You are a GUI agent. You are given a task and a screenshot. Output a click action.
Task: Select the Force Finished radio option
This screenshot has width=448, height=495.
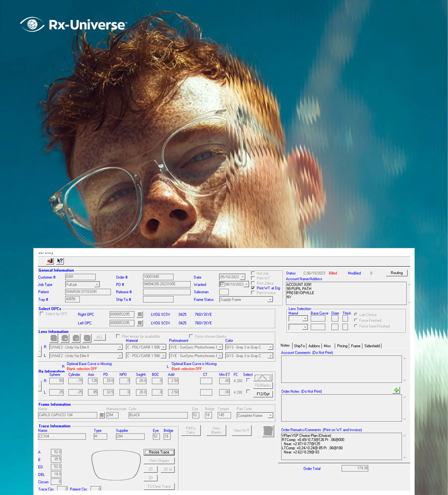click(x=356, y=320)
